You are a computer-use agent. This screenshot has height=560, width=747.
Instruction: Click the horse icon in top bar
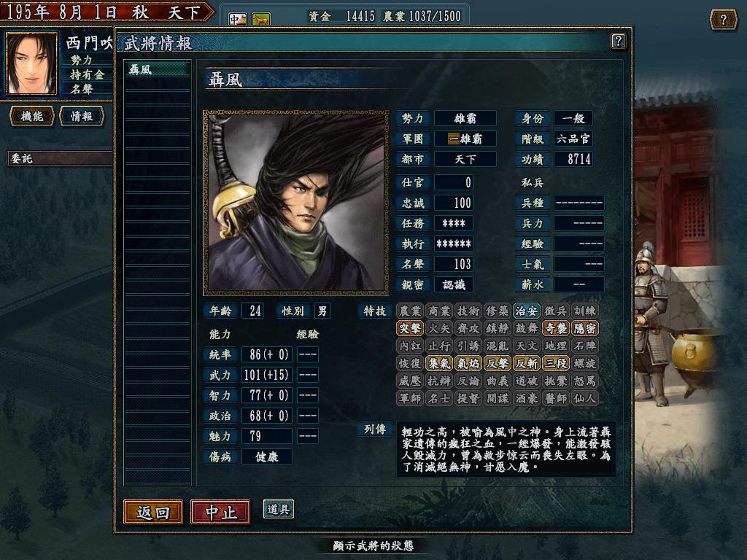click(x=261, y=20)
